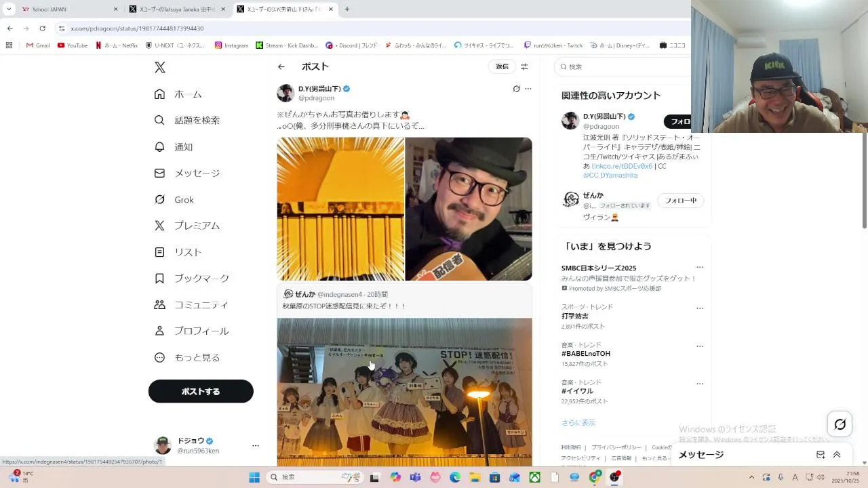Image resolution: width=868 pixels, height=488 pixels.
Task: Click the ポストする button
Action: click(x=201, y=391)
